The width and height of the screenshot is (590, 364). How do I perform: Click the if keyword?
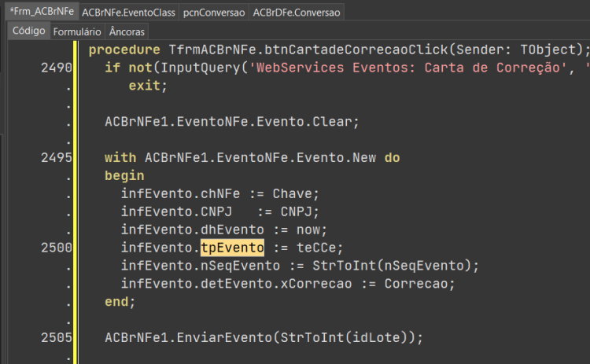[x=112, y=68]
